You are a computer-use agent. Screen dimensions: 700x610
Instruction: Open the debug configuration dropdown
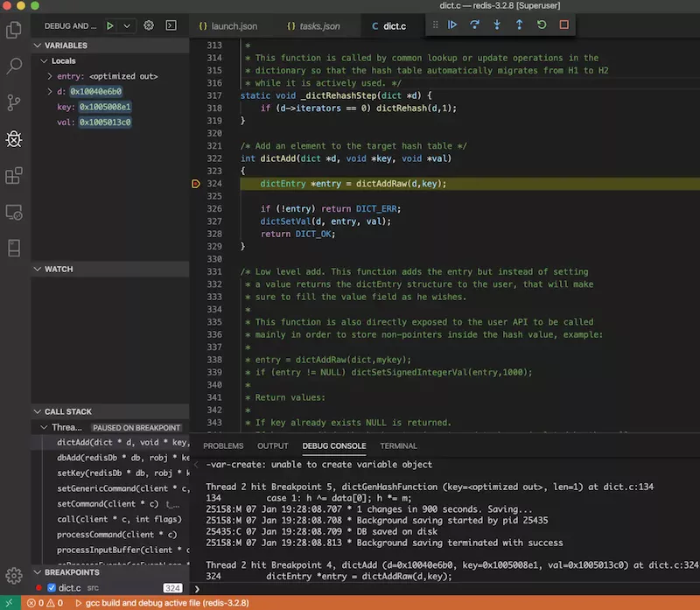click(128, 26)
